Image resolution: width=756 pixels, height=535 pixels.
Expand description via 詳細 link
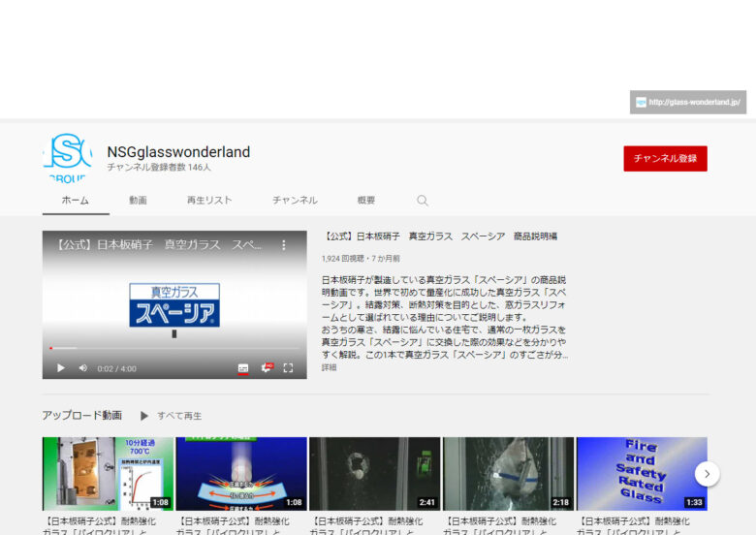click(x=329, y=367)
